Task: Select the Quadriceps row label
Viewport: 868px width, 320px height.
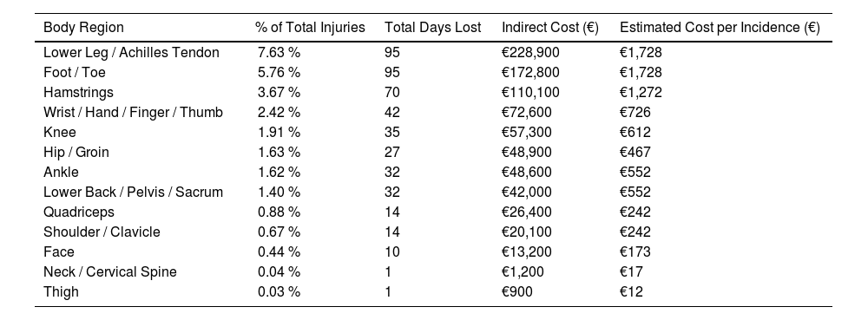Action: pos(79,212)
